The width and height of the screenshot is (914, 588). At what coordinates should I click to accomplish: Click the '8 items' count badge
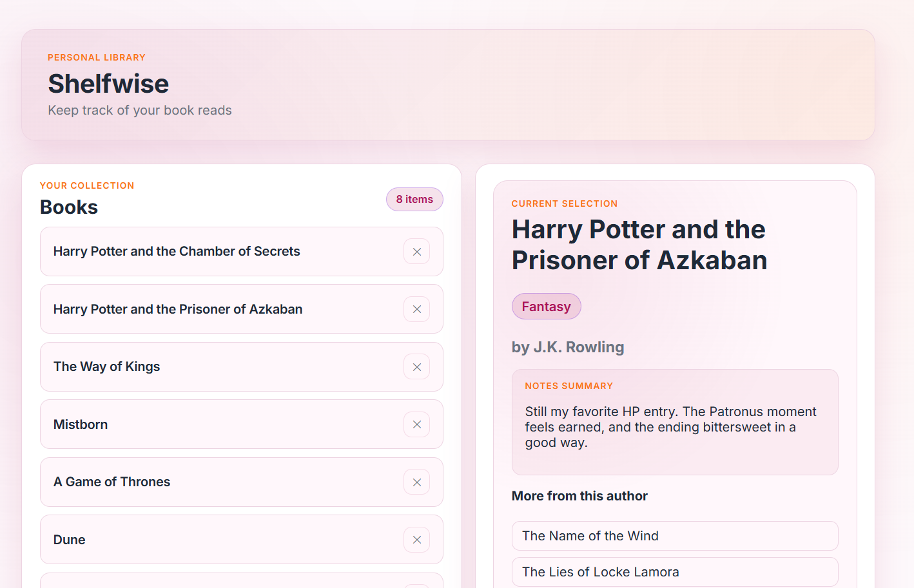(414, 199)
